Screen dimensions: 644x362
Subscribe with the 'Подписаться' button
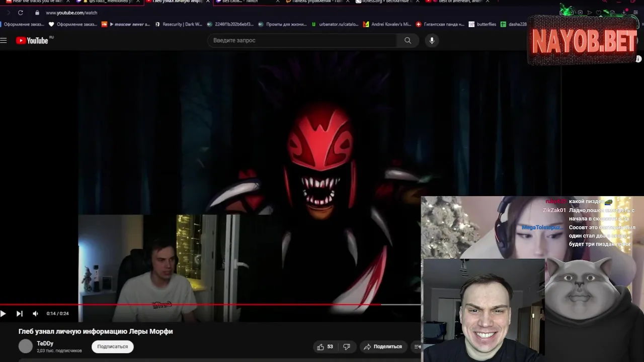tap(112, 346)
